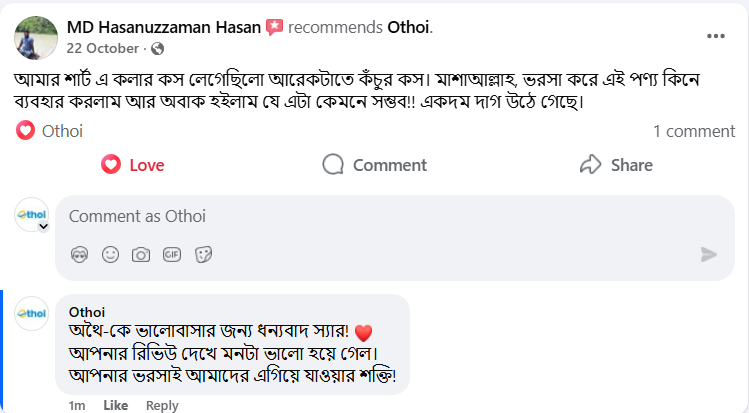Share the post using Share button
Screen dimensions: 749x413
click(616, 165)
